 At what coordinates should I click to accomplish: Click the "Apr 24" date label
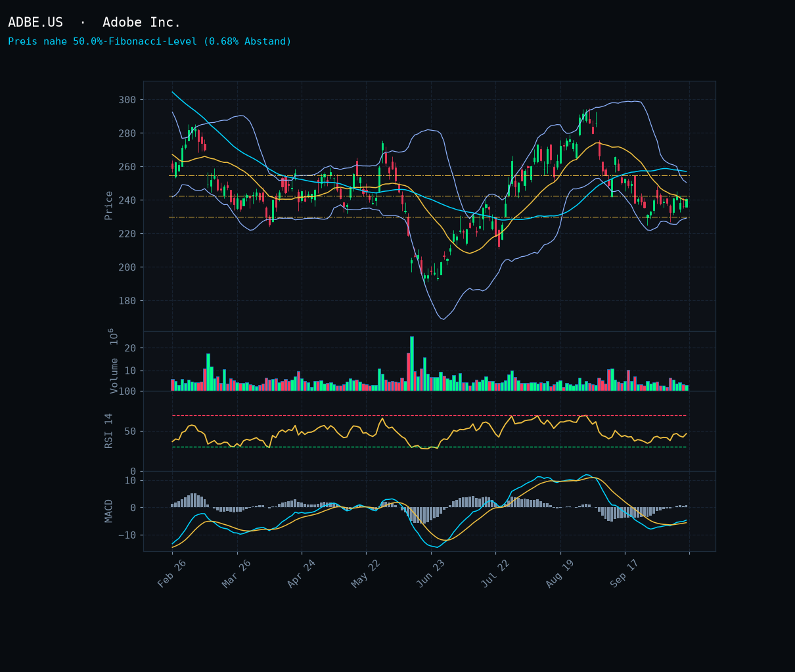(x=302, y=573)
